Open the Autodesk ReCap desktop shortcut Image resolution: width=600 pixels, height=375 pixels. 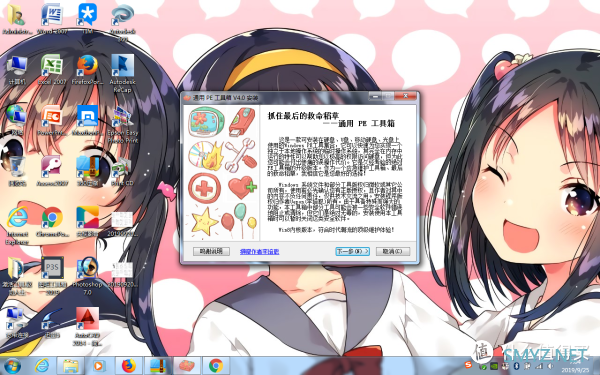click(122, 74)
